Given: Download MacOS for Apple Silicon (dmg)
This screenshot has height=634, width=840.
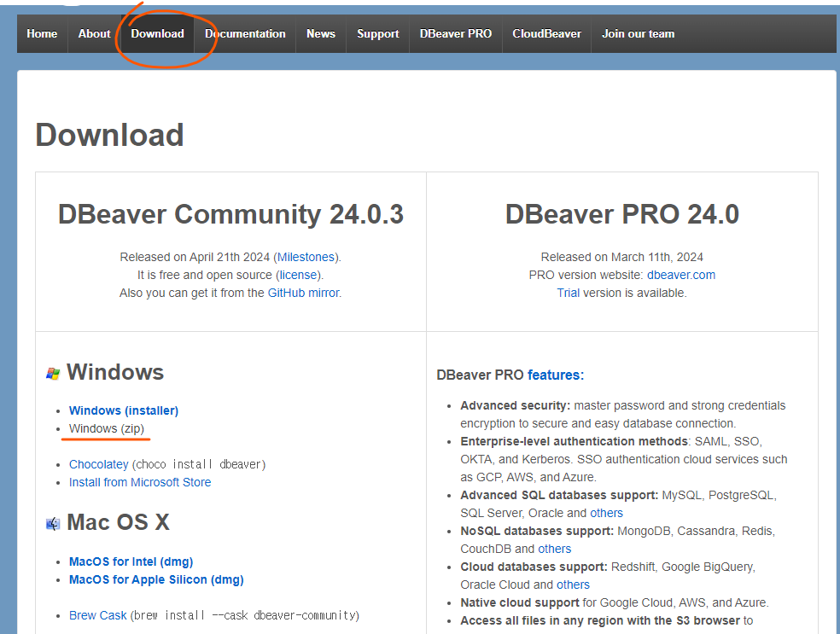Looking at the screenshot, I should (x=156, y=579).
